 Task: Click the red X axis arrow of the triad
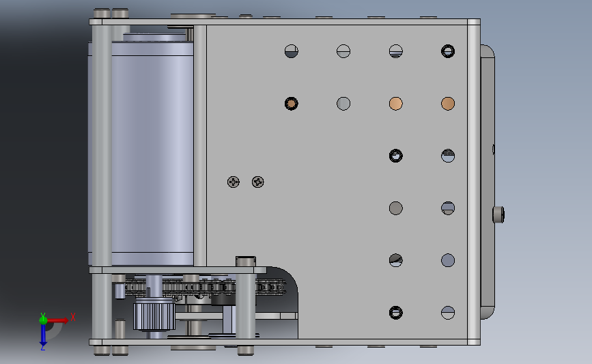[x=58, y=320]
